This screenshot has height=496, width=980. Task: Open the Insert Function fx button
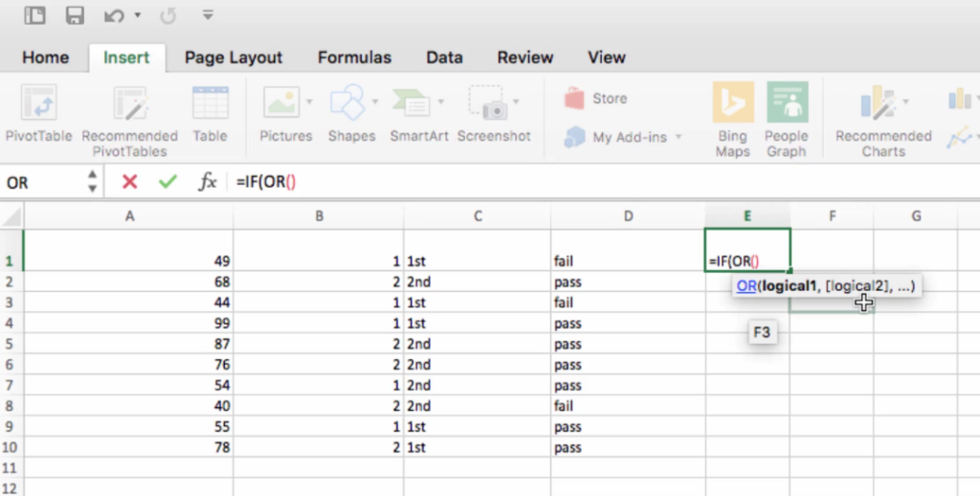click(x=207, y=182)
